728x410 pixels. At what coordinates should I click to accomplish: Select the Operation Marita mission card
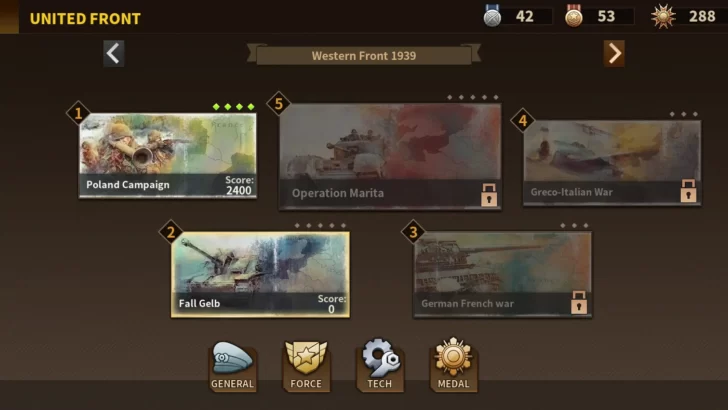(x=390, y=156)
